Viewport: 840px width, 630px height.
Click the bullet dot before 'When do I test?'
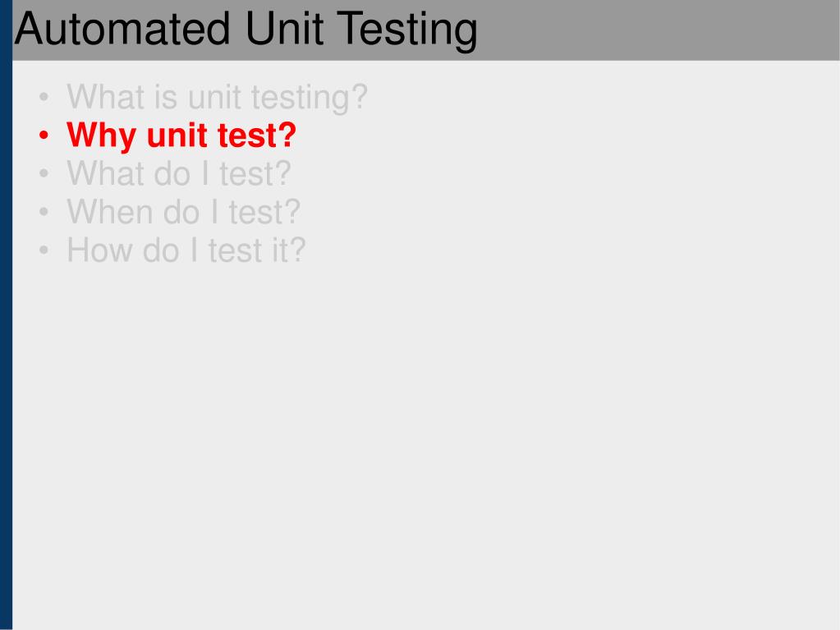[44, 212]
